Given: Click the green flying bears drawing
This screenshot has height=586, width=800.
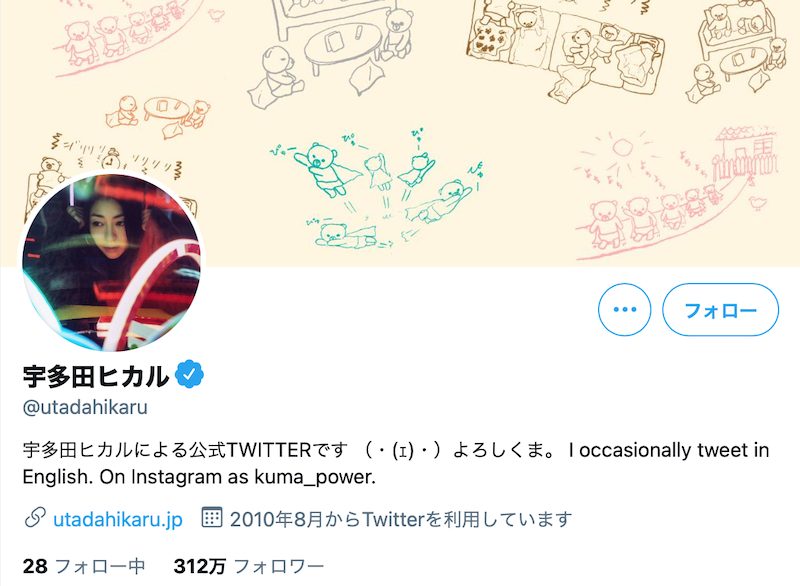Looking at the screenshot, I should [377, 190].
